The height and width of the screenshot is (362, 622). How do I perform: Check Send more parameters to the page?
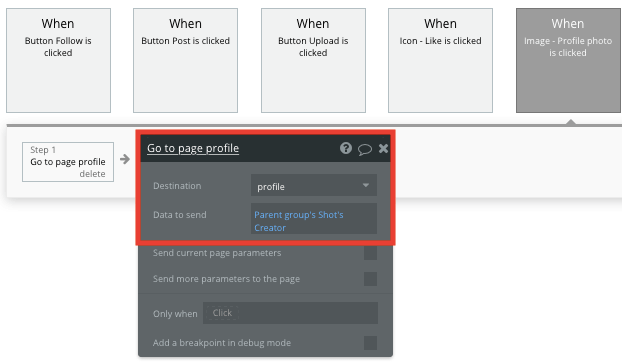pos(371,279)
